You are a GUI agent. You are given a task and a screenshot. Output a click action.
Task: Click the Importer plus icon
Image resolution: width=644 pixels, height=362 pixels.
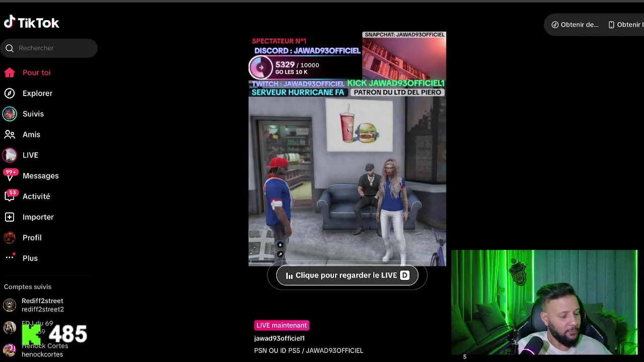coord(10,217)
